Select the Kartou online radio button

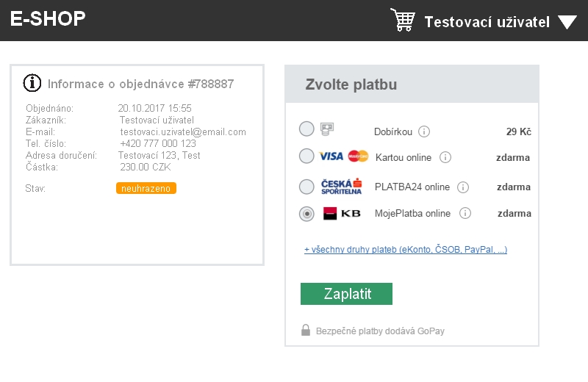point(306,156)
